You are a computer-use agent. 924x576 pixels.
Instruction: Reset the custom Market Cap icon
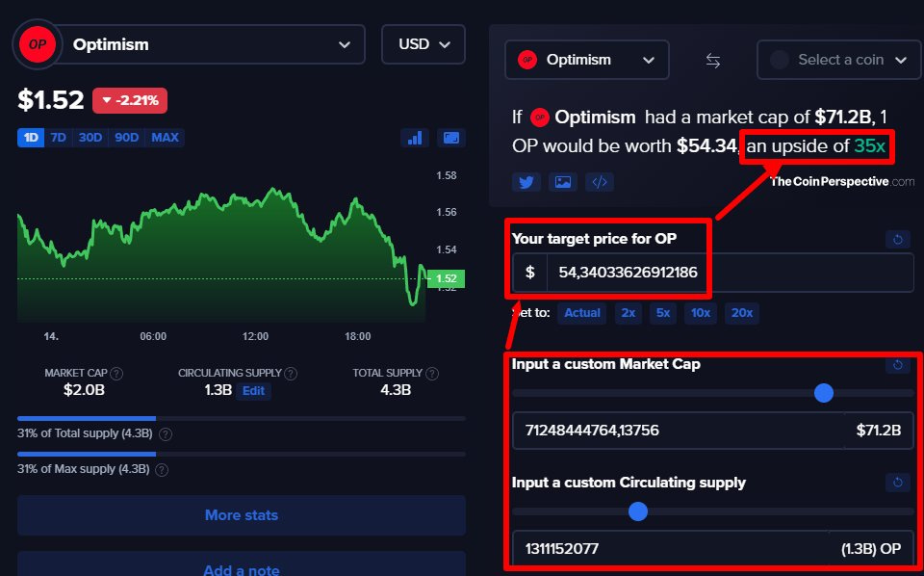[898, 364]
